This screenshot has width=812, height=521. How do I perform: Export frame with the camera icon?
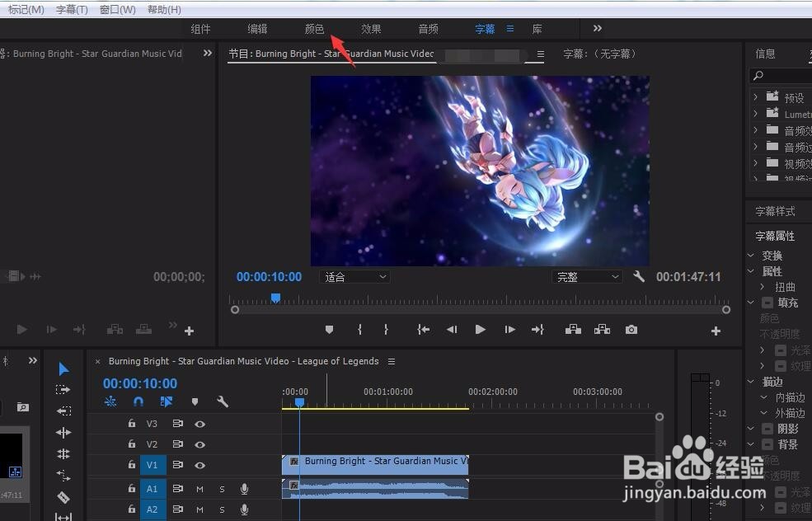(631, 330)
